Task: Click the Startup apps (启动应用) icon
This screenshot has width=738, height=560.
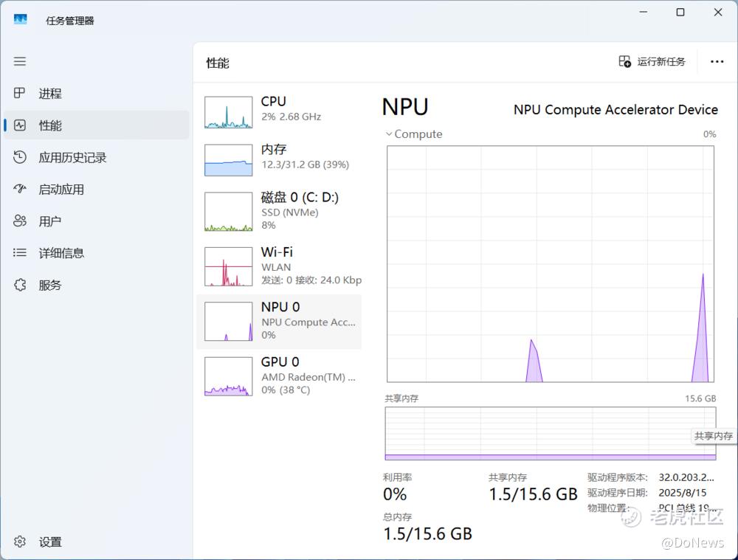Action: tap(20, 189)
